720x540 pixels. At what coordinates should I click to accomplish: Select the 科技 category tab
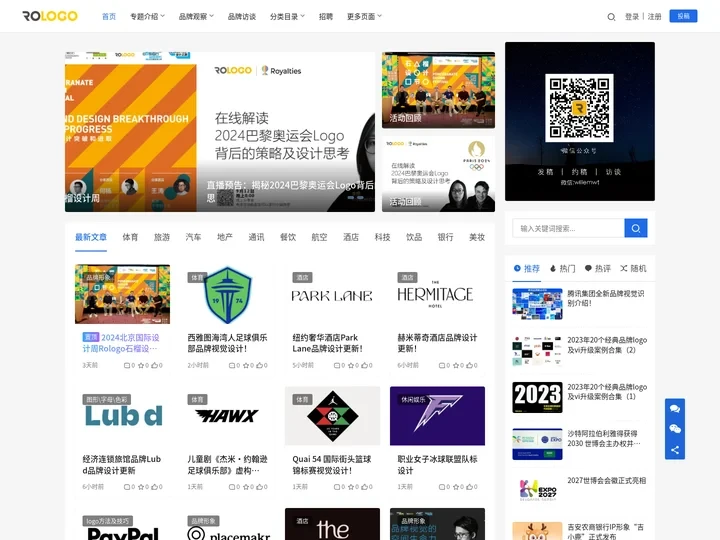382,237
